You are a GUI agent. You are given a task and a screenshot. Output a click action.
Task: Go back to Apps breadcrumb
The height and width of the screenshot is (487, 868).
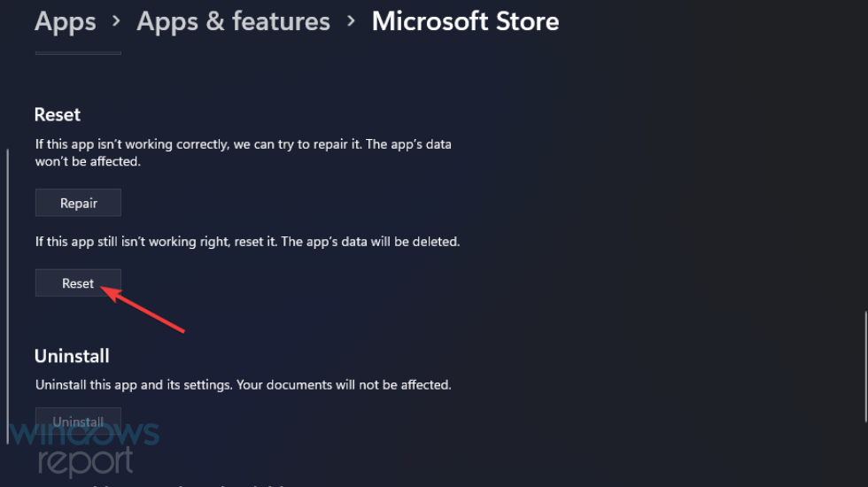66,22
